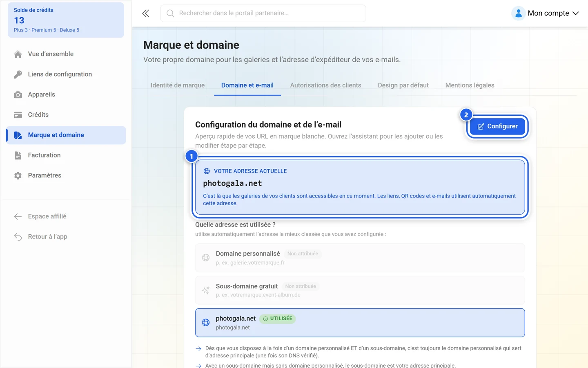Click the Marque et domaine page title
This screenshot has width=588, height=368.
[x=191, y=45]
